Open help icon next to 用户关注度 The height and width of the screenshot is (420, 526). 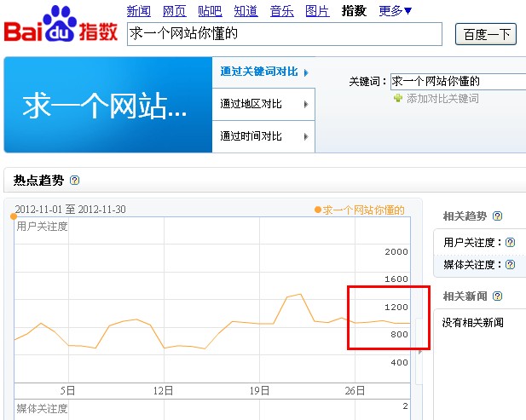click(510, 243)
